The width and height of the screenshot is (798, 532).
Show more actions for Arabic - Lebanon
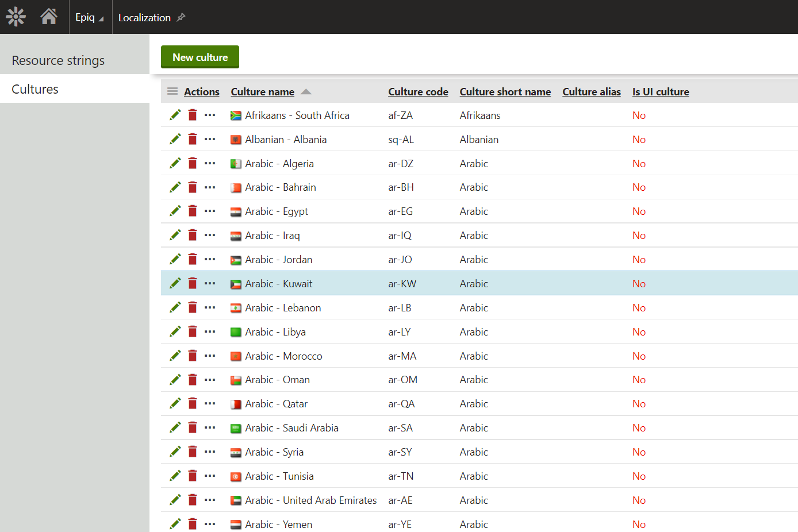[x=210, y=308]
